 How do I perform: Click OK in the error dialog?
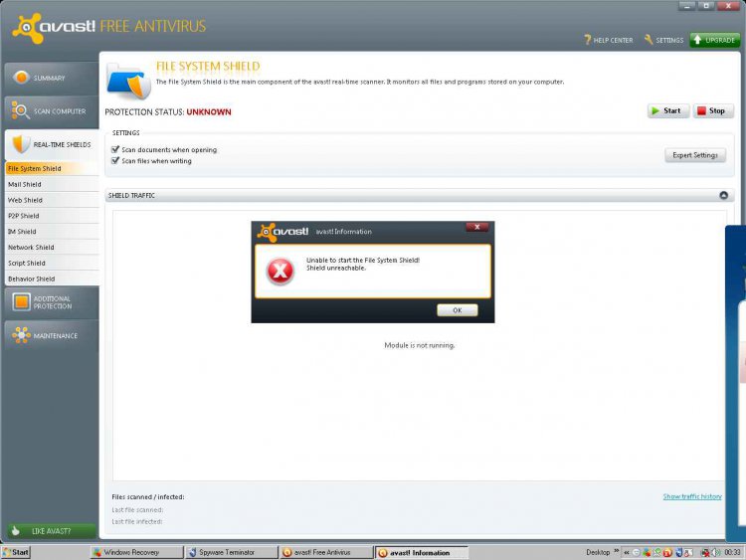click(x=458, y=310)
